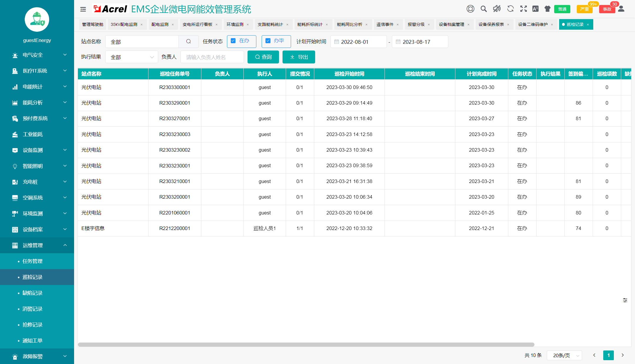Collapse sidebar with hamburger menu icon

click(x=83, y=9)
